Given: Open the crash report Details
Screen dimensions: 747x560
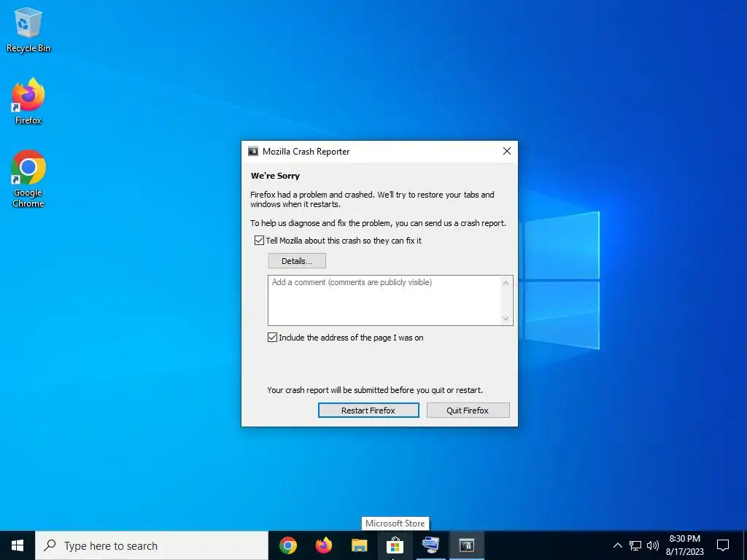Looking at the screenshot, I should pos(297,261).
